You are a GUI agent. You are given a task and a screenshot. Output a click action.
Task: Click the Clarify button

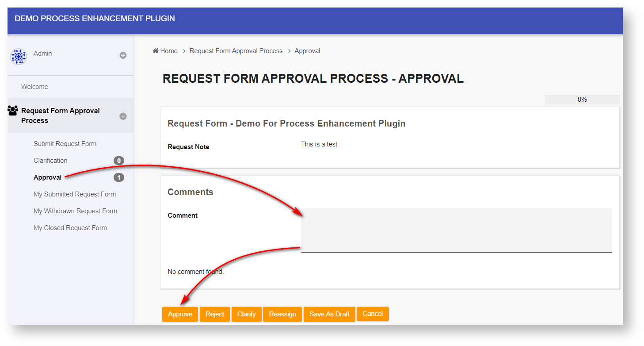click(x=247, y=314)
